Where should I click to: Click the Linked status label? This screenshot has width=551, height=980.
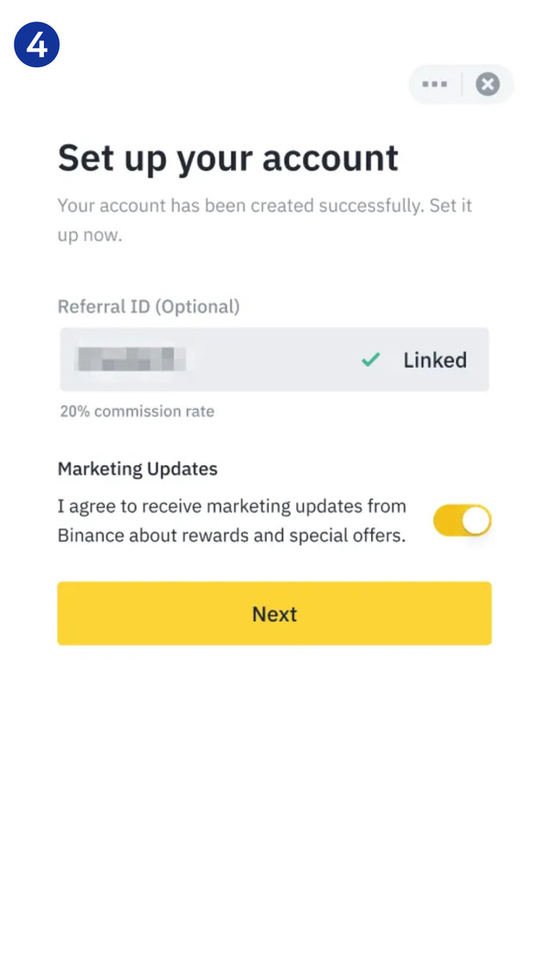click(435, 360)
